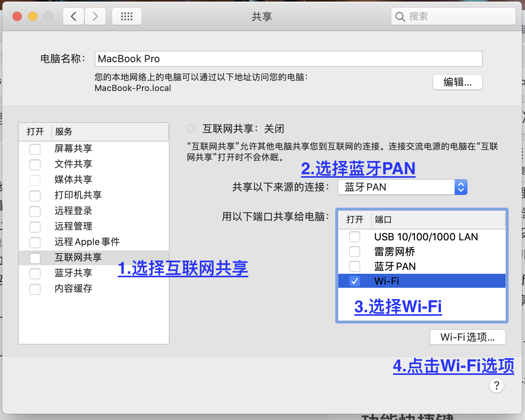The width and height of the screenshot is (525, 420).
Task: Enable the 文件共享 checkbox
Action: (35, 164)
